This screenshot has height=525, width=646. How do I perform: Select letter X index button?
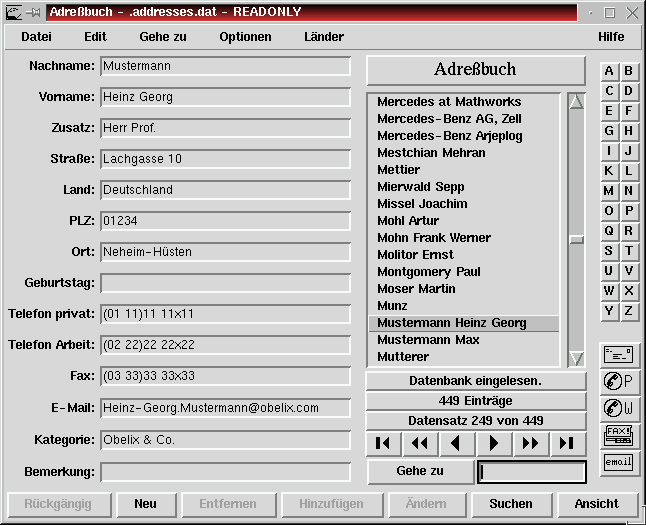(x=628, y=291)
